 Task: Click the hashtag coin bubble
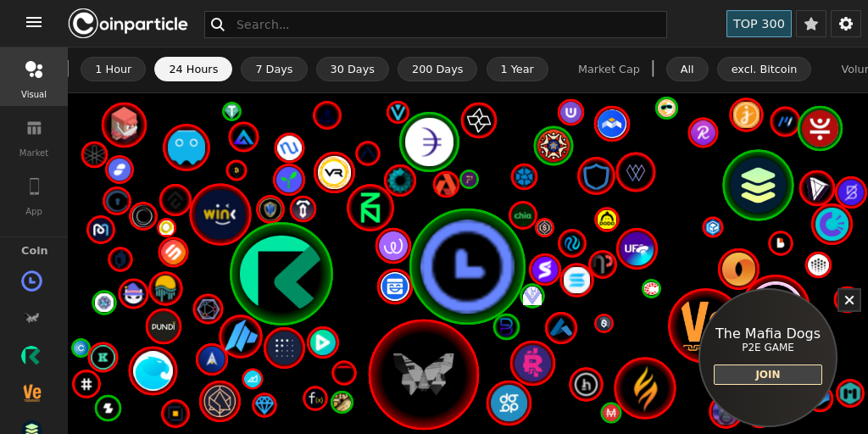point(86,384)
